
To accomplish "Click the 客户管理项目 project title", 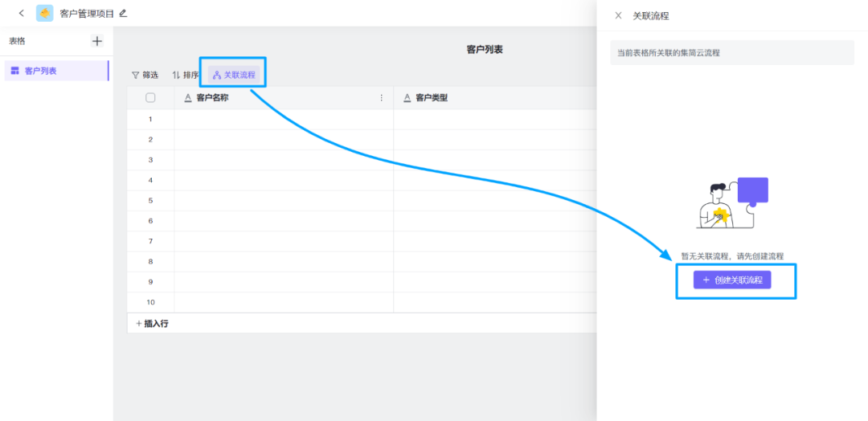I will pyautogui.click(x=87, y=14).
